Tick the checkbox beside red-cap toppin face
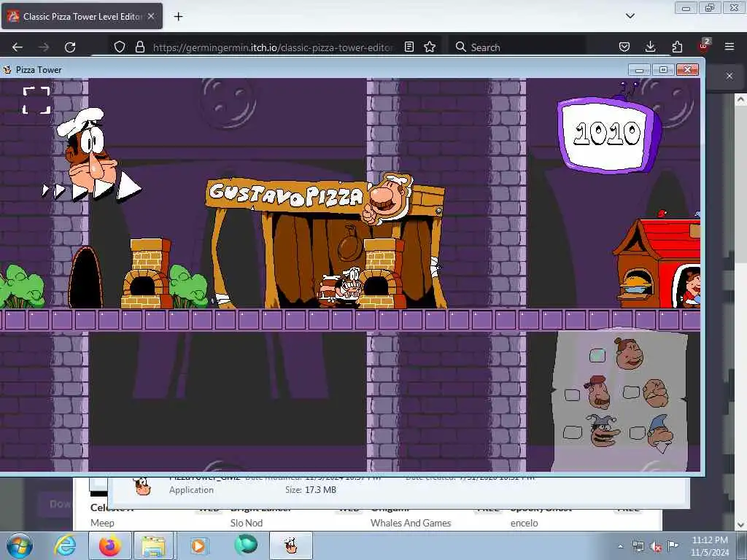Image resolution: width=747 pixels, height=560 pixels. 572,394
